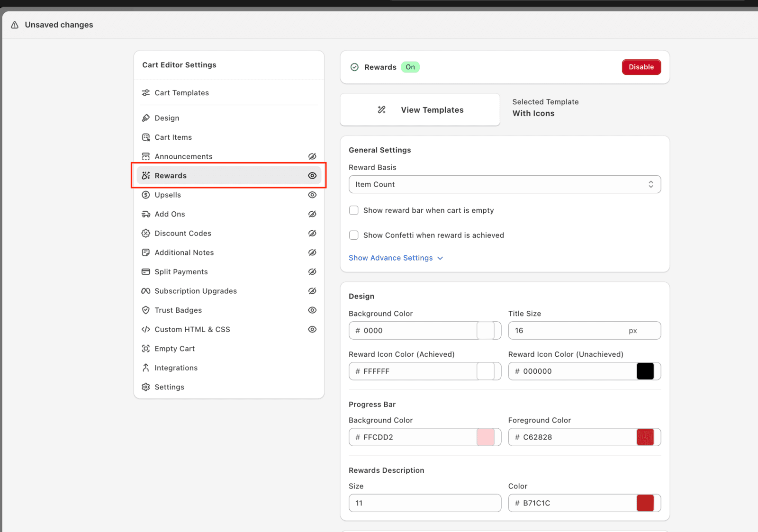Click the "Cart Editor Settings" heading
Screen dimensions: 758x532
click(179, 65)
